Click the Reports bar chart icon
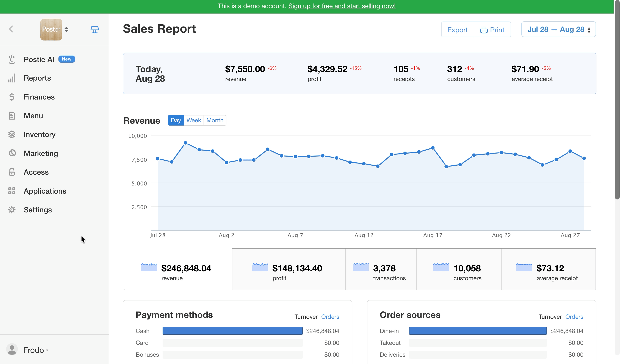This screenshot has height=364, width=621. [x=12, y=78]
